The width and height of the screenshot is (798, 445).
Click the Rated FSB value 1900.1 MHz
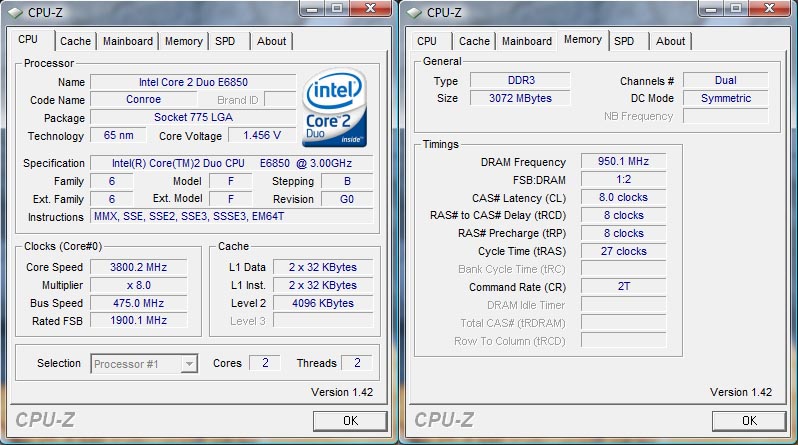(138, 320)
